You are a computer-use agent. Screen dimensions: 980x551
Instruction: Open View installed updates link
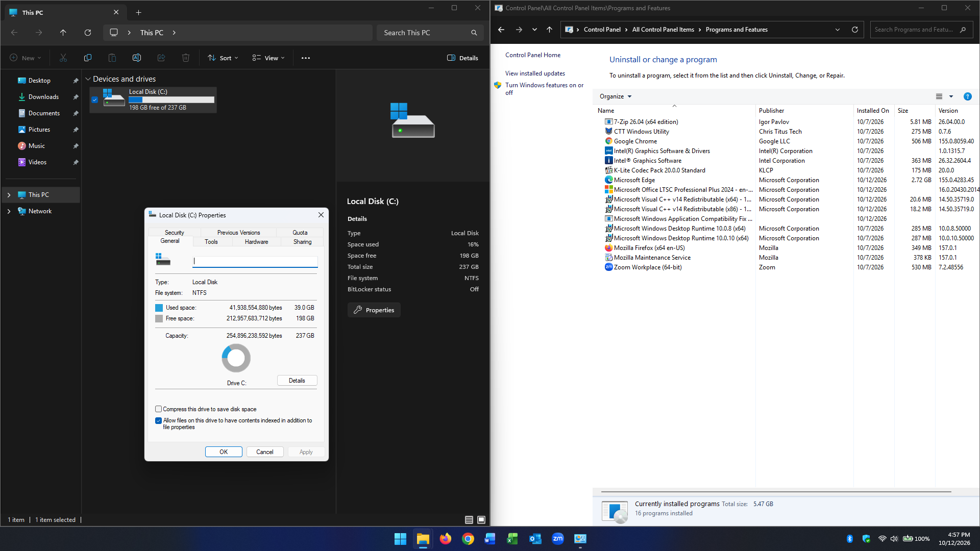(x=535, y=73)
